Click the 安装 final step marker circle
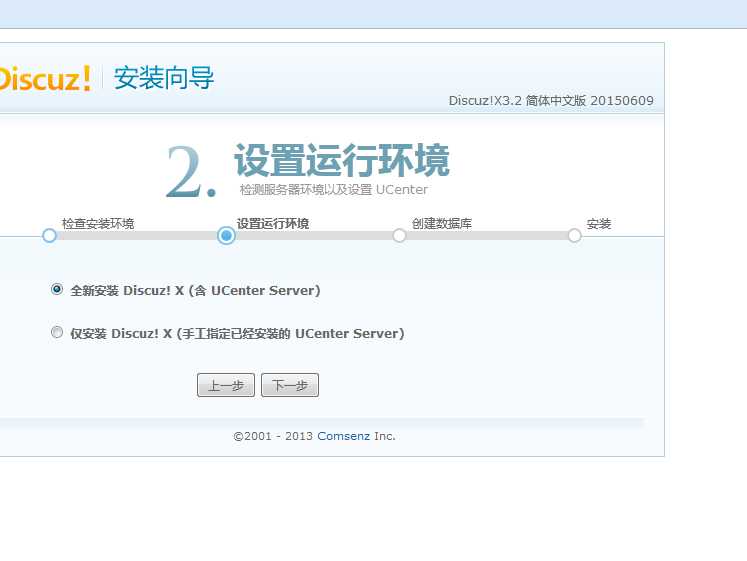The height and width of the screenshot is (561, 747). click(575, 235)
